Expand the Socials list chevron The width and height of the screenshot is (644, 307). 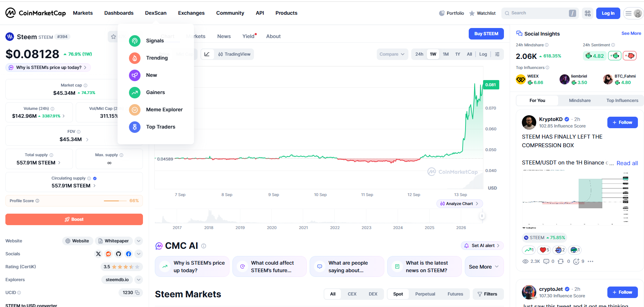139,254
